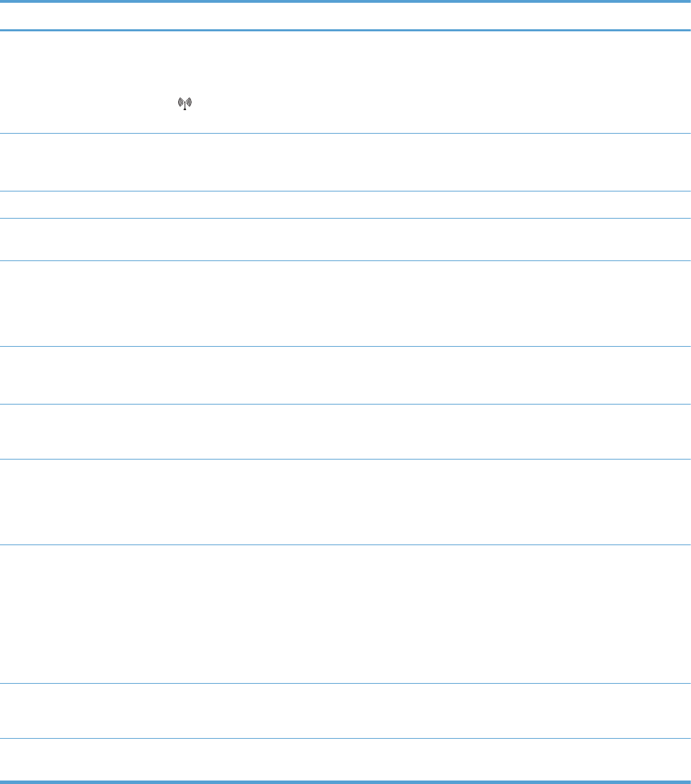
Task: Click the divider line above the last row
Action: (x=345, y=739)
